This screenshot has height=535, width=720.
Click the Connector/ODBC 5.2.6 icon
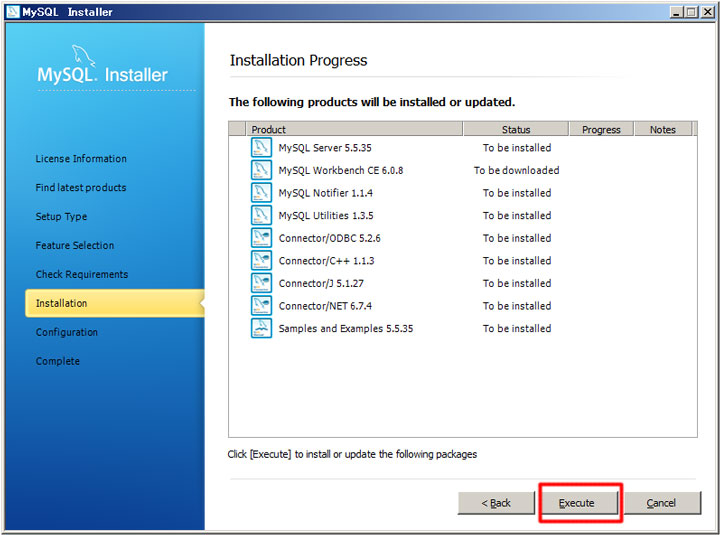261,238
